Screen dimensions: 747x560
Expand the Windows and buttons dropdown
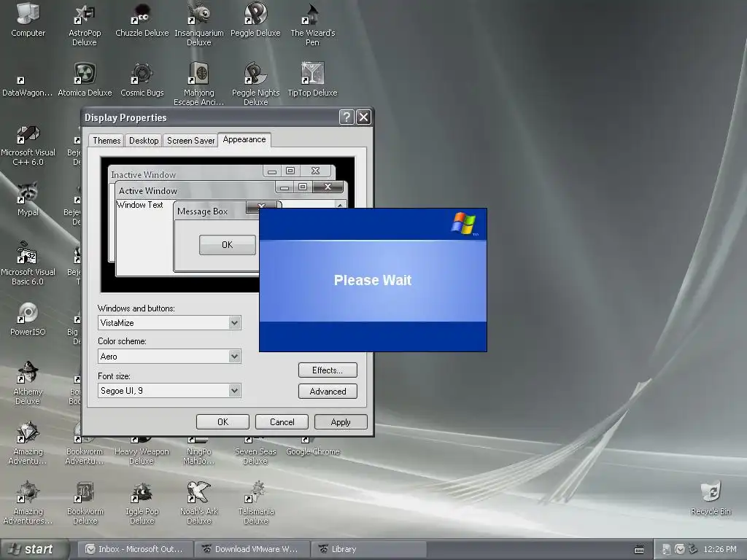(x=234, y=323)
